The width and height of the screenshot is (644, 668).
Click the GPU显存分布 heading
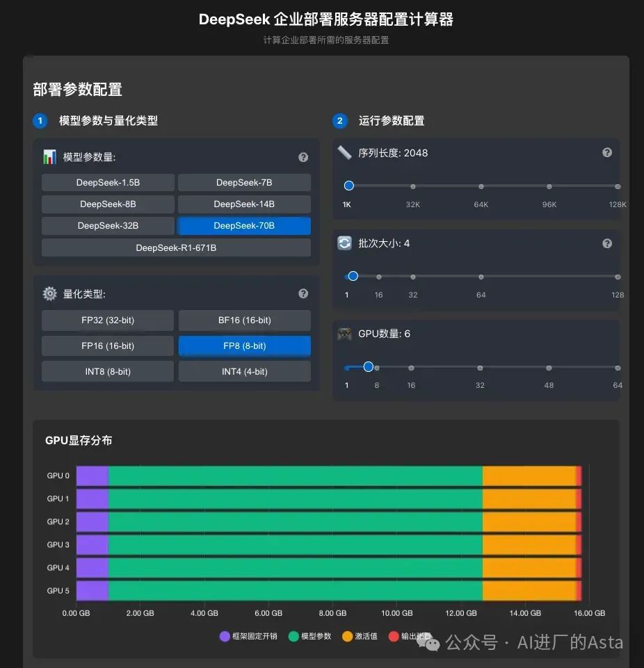coord(79,440)
